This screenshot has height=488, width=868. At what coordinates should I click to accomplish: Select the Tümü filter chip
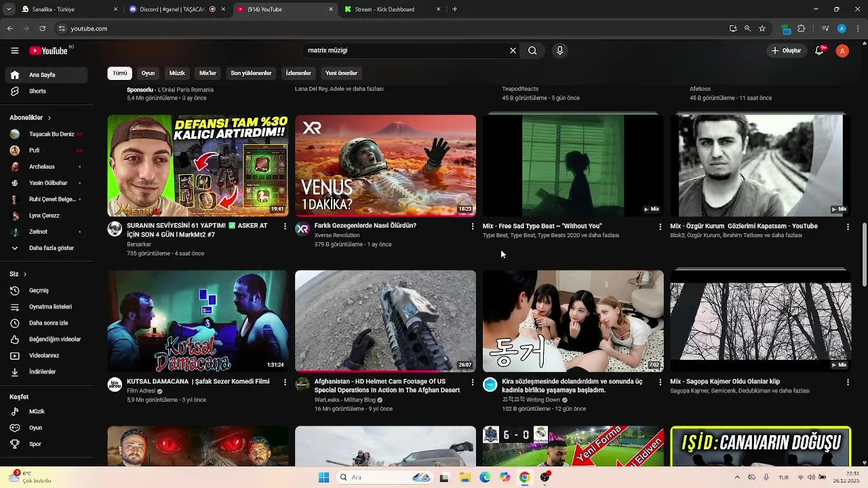click(120, 73)
